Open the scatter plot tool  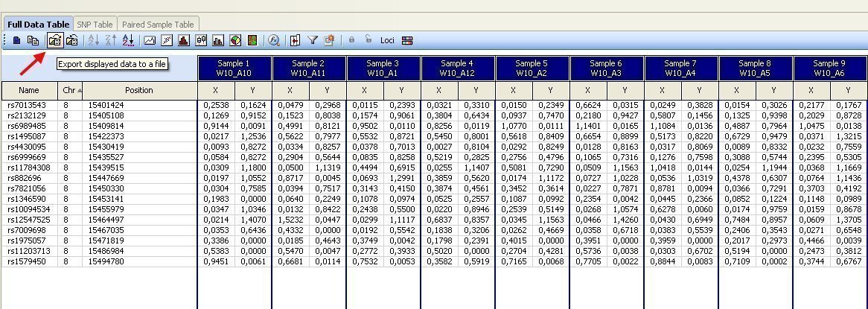(167, 40)
